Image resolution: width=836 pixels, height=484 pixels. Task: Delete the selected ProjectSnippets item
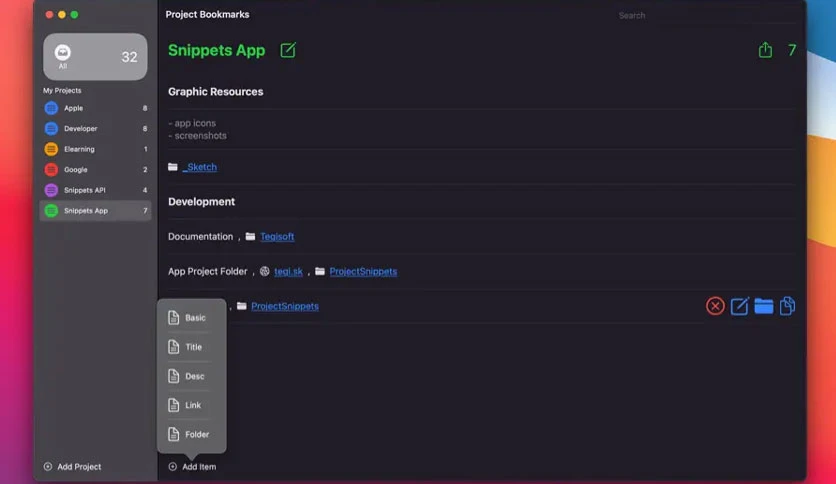(715, 306)
